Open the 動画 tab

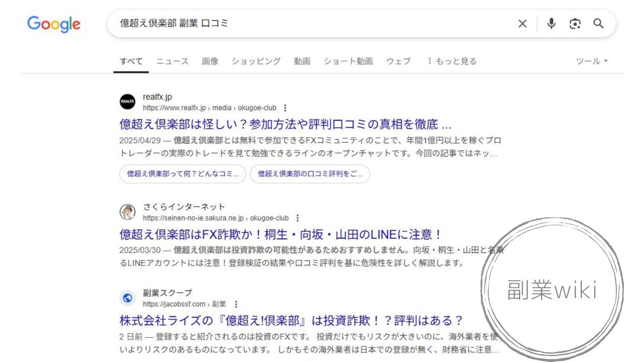[x=302, y=61]
